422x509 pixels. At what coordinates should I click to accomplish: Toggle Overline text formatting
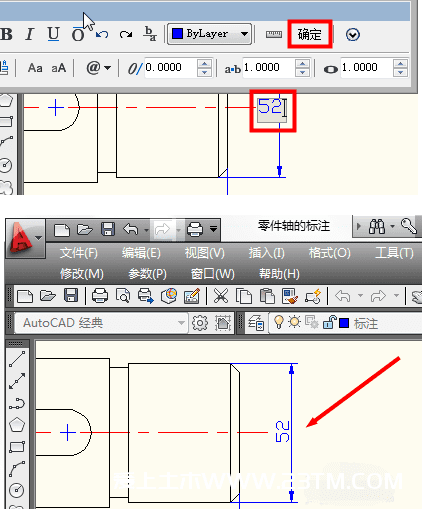click(78, 34)
